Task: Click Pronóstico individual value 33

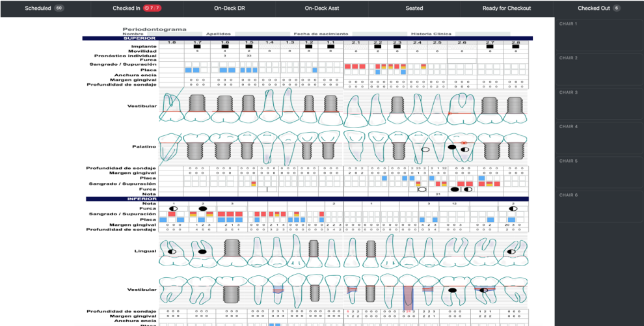Action: tap(249, 55)
